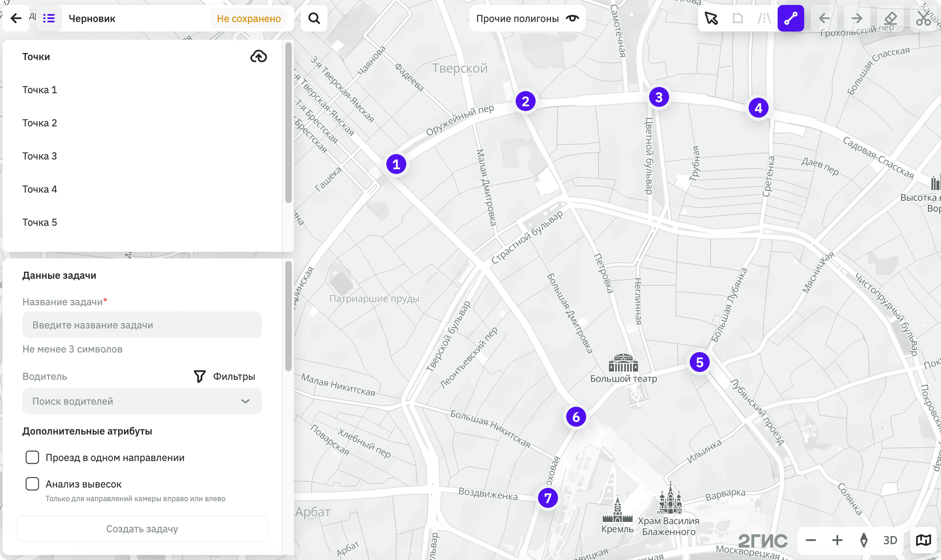Viewport: 941px width, 560px height.
Task: Click the Прочие полигоны label
Action: click(517, 19)
